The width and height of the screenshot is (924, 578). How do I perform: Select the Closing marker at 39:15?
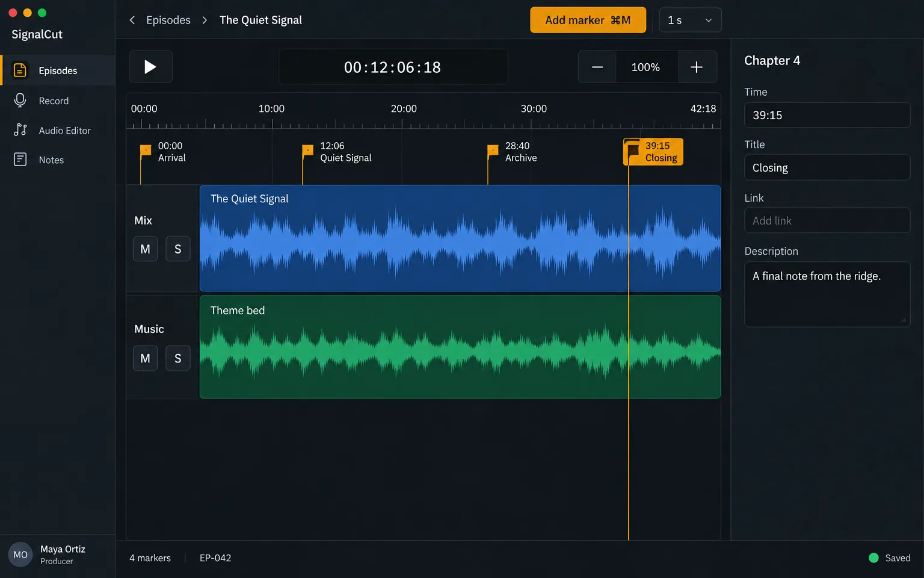653,152
